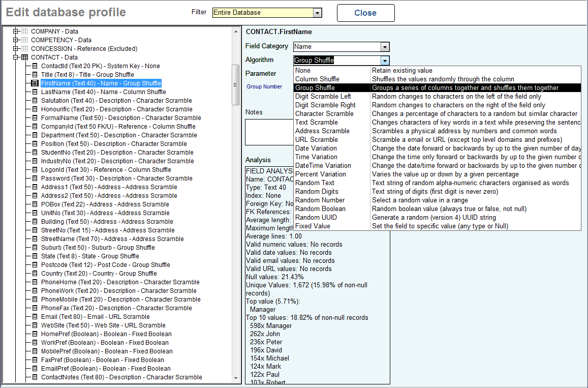588x388 pixels.
Task: Select State (Text 8) tree row
Action: pos(90,256)
